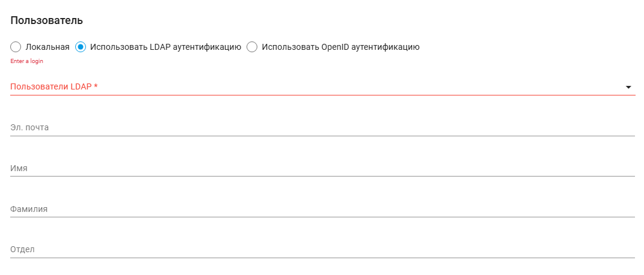644x275 pixels.
Task: Click the "Отдел" placeholder label
Action: [23, 249]
